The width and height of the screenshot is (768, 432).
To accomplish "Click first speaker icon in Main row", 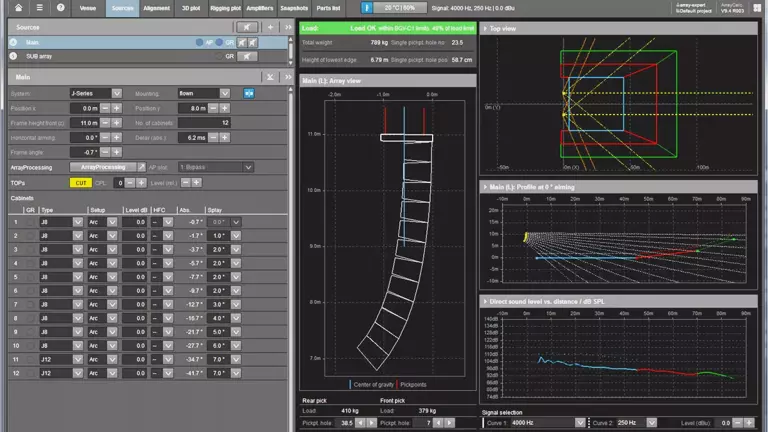I will (242, 43).
